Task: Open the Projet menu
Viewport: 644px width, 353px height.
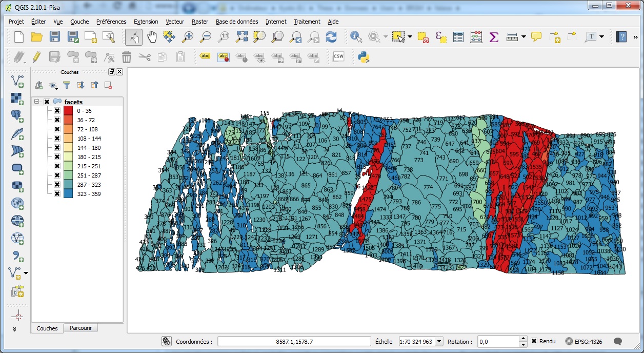Action: pos(16,22)
